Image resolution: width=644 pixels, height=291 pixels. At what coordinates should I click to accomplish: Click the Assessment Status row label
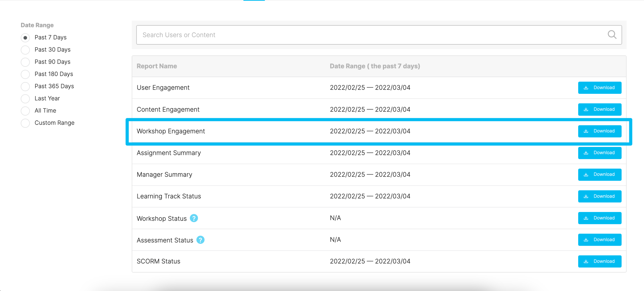coord(165,240)
